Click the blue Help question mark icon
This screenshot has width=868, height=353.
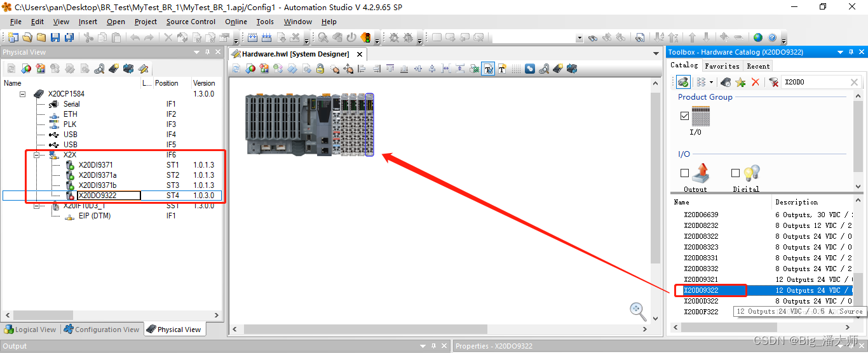(x=772, y=37)
